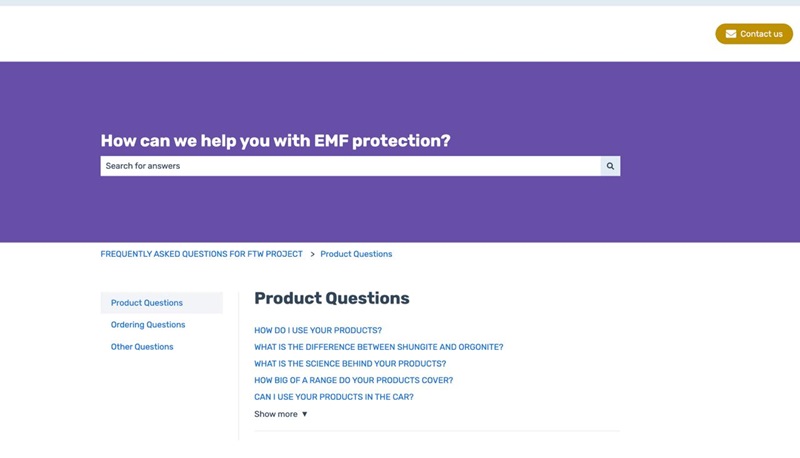Select Other Questions in sidebar
This screenshot has width=800, height=458.
pyautogui.click(x=142, y=347)
